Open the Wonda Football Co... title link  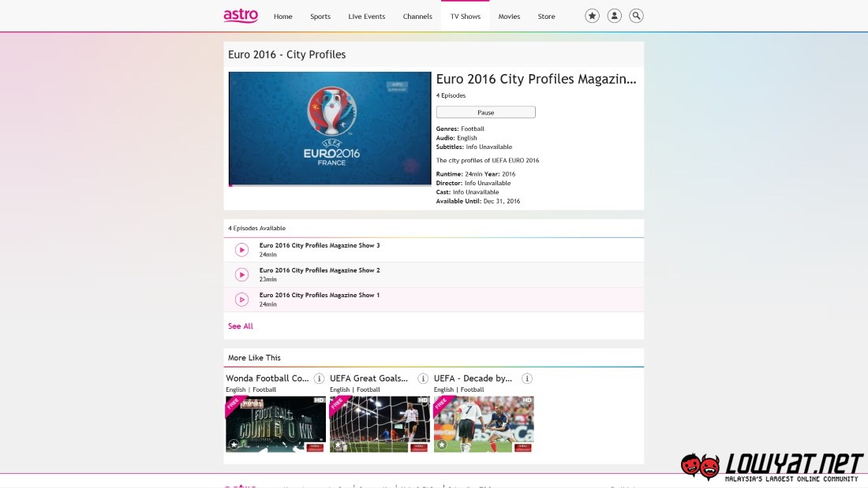(x=268, y=378)
